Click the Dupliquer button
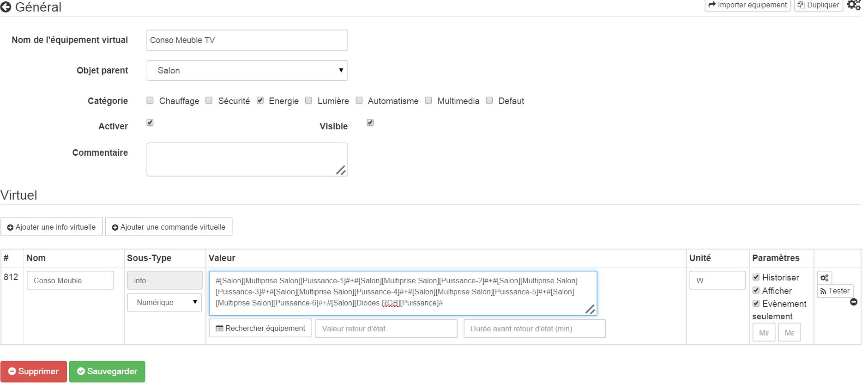The width and height of the screenshot is (868, 384). 818,5
